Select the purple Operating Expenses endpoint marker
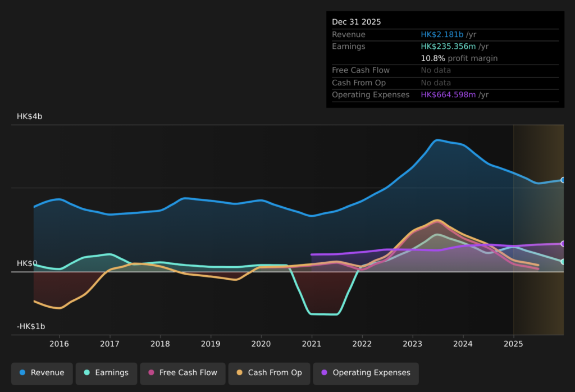 563,244
